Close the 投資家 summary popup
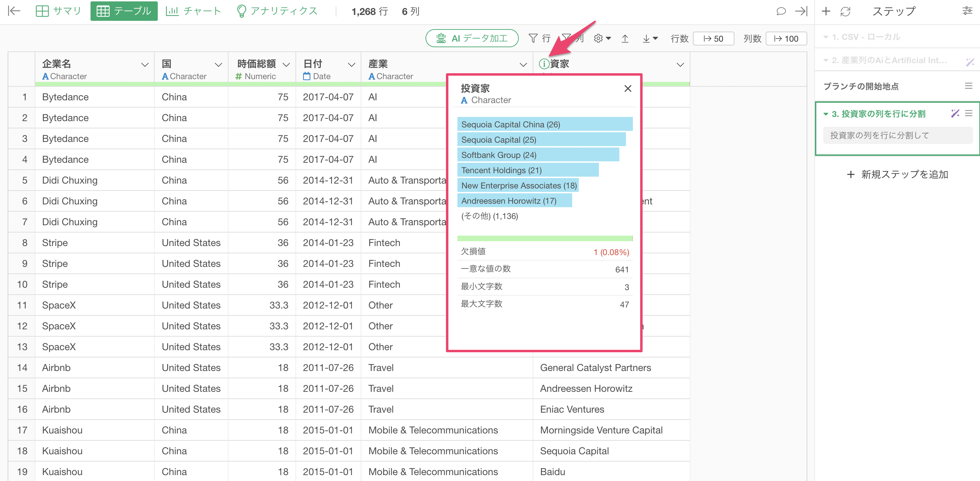 [628, 88]
